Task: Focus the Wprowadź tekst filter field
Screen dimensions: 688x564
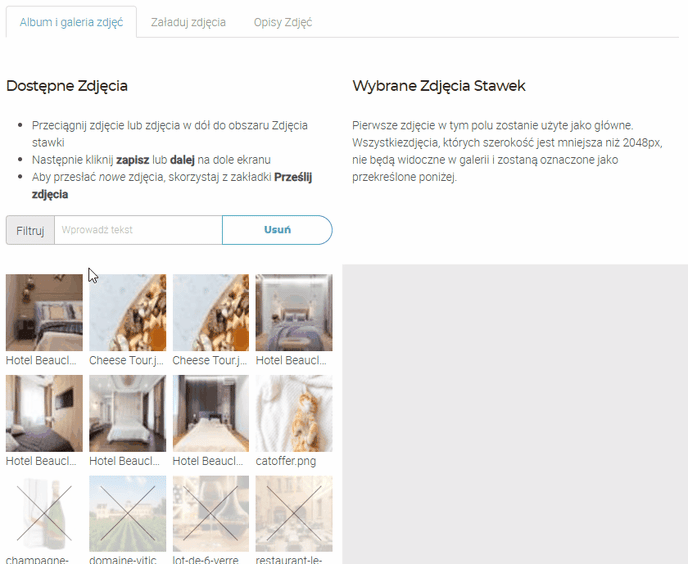Action: [x=138, y=230]
